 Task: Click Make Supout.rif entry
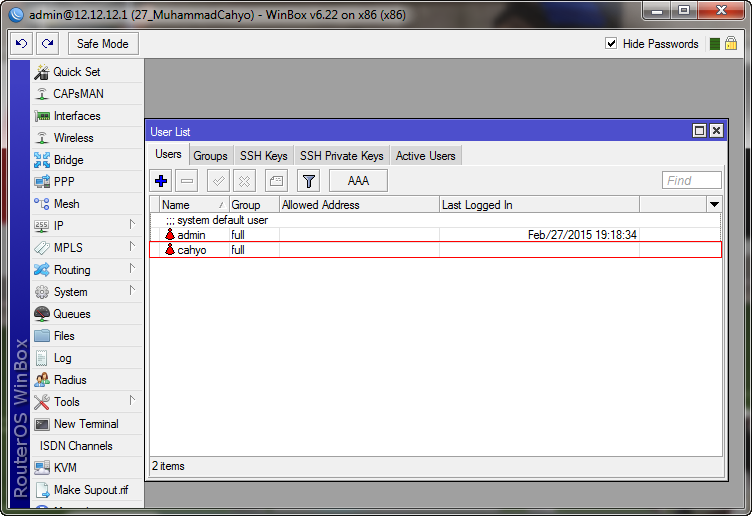(x=87, y=490)
